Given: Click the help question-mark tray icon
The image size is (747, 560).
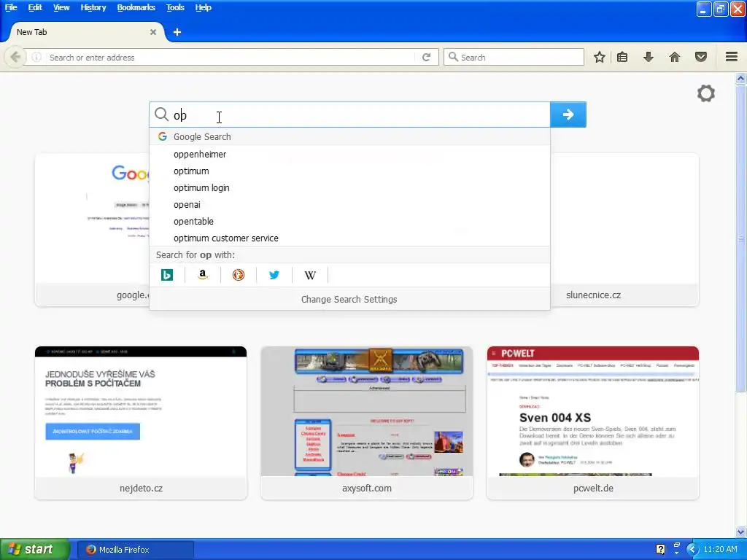Looking at the screenshot, I should 660,549.
